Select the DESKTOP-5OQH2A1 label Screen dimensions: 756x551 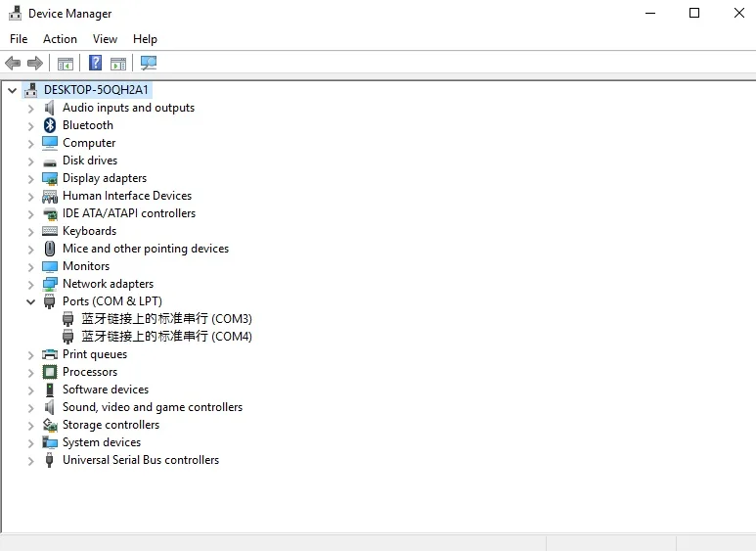point(96,90)
